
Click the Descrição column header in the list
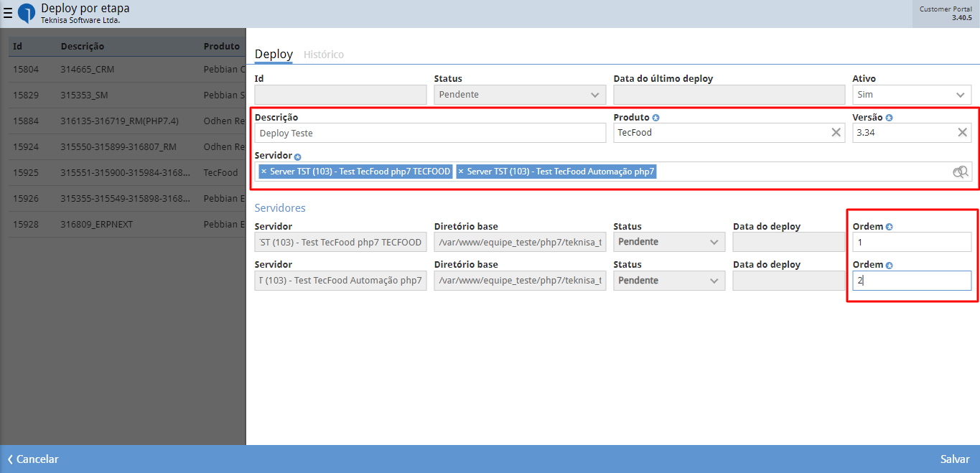[x=83, y=47]
